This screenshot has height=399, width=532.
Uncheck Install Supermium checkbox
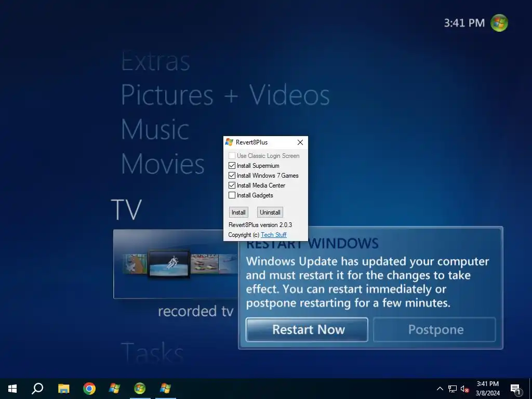(232, 166)
